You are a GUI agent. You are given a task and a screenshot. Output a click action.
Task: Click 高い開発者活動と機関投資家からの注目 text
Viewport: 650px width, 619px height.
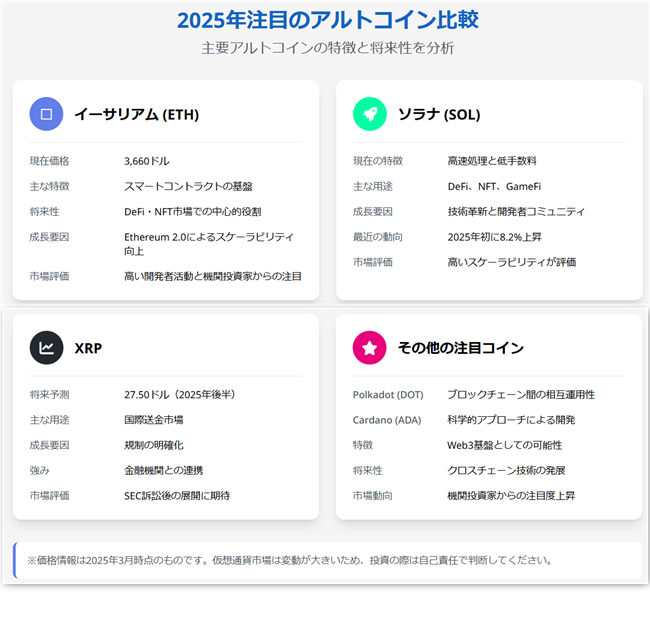[x=213, y=276]
